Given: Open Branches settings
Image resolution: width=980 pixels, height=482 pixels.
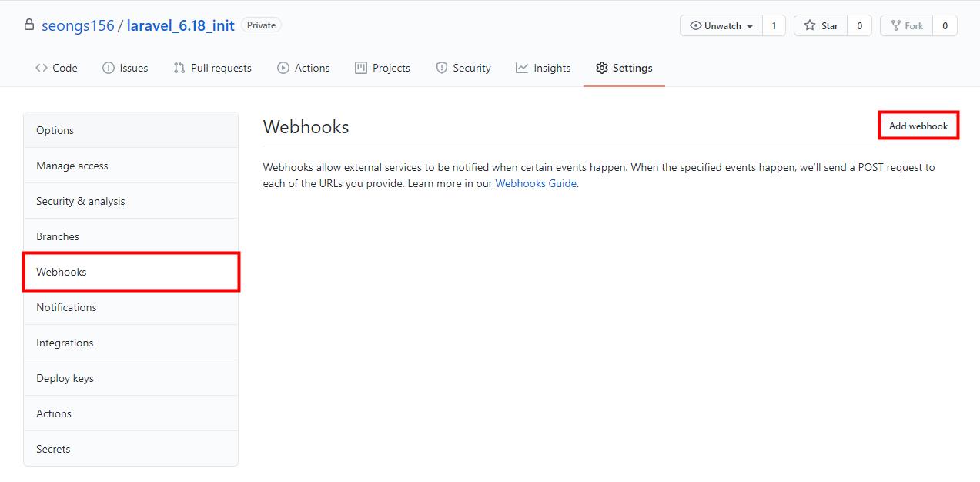Looking at the screenshot, I should 131,236.
